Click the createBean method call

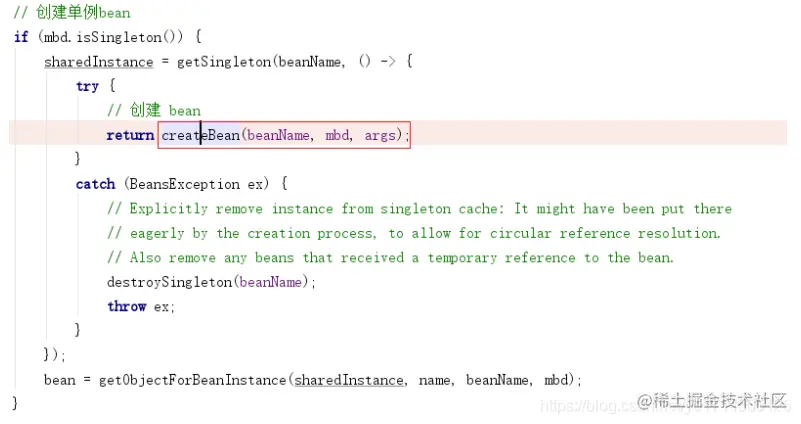(x=200, y=135)
